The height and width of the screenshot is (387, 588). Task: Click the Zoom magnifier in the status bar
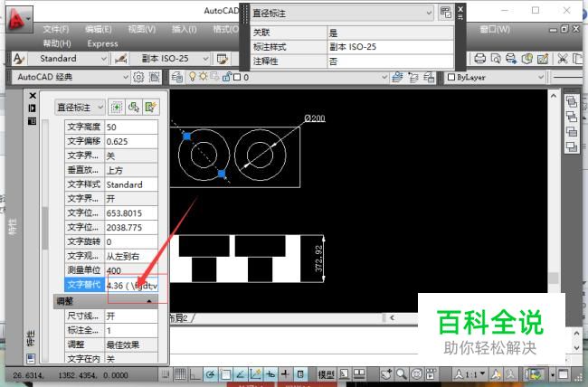pos(402,374)
